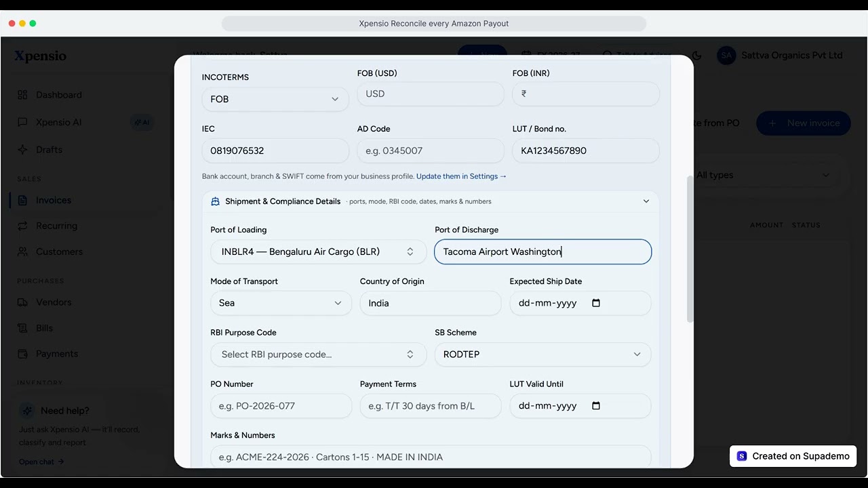
Task: Click Sattva Organics Pvt Ltd account name
Action: (792, 56)
